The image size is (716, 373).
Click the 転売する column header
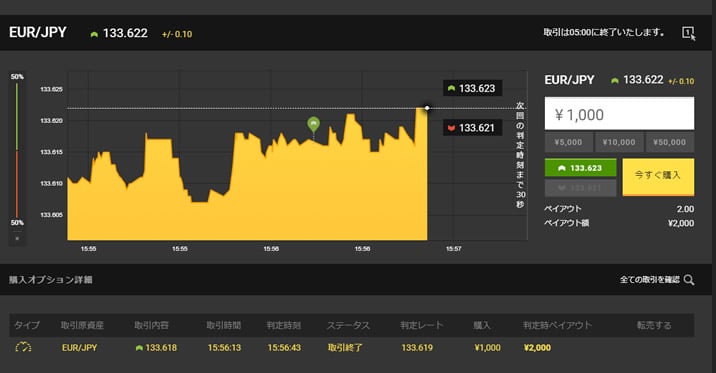pyautogui.click(x=654, y=325)
